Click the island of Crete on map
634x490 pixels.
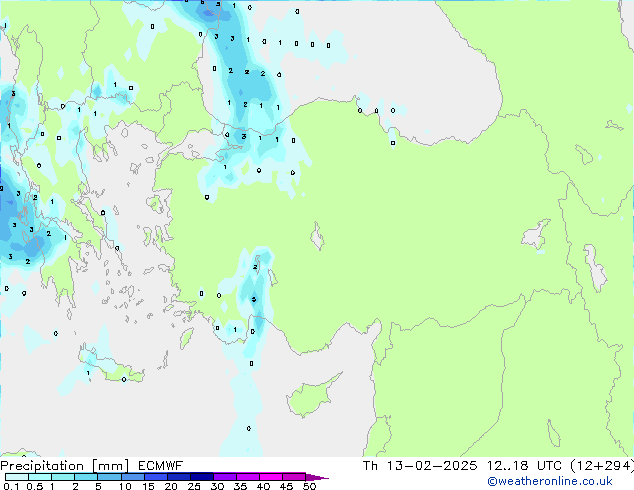pyautogui.click(x=111, y=364)
